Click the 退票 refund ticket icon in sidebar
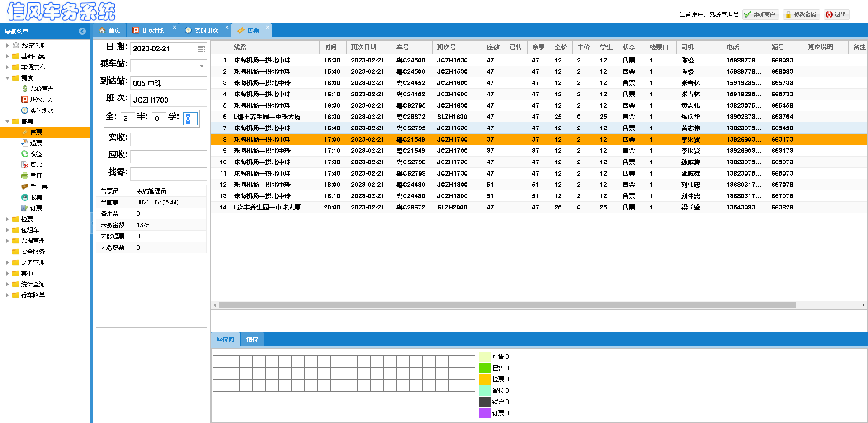This screenshot has height=423, width=868. pos(25,143)
